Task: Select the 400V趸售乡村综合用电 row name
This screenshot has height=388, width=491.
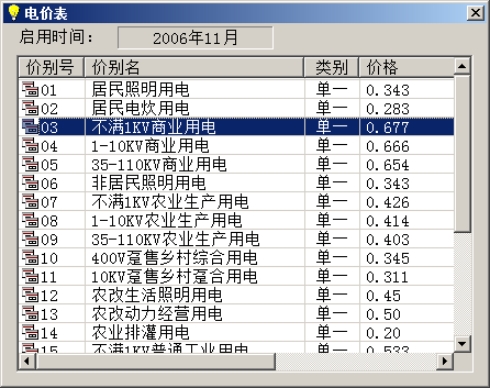Action: coord(174,257)
